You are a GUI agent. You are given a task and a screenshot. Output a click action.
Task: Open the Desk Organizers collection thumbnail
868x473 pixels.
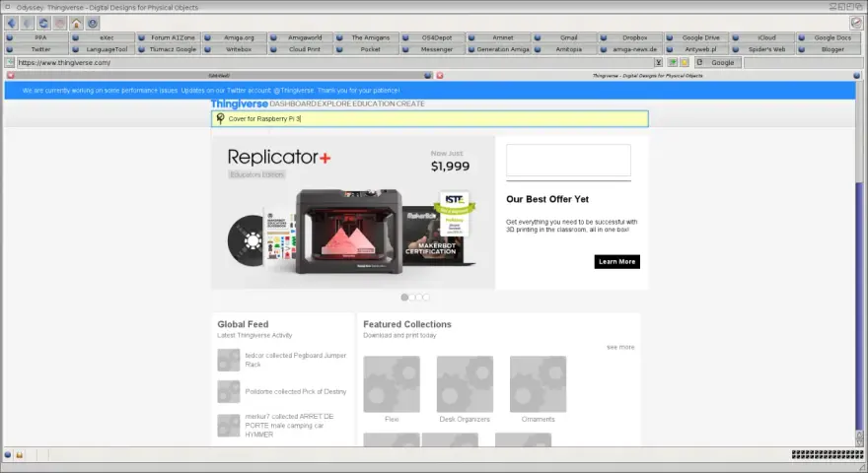click(x=465, y=384)
